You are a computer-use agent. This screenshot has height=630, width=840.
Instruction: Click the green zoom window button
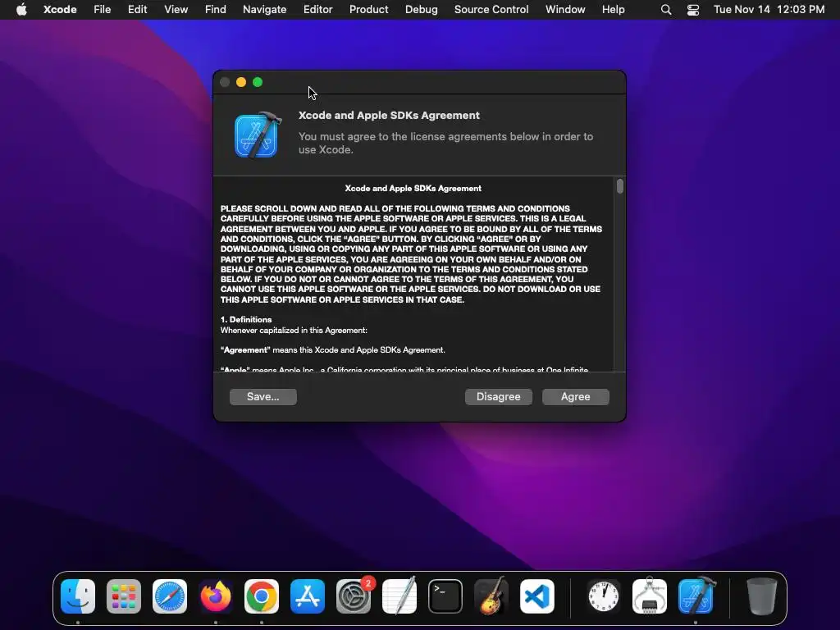pos(258,82)
